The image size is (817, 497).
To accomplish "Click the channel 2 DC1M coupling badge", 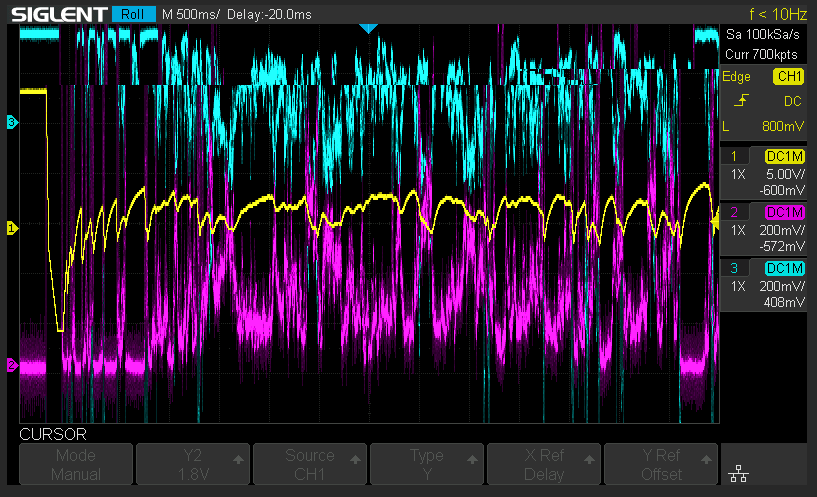I will 785,213.
